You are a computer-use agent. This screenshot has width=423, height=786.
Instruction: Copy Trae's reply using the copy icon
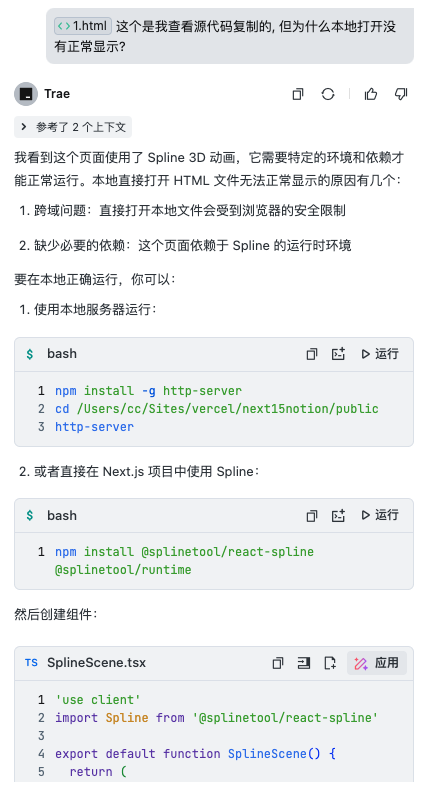coord(298,94)
